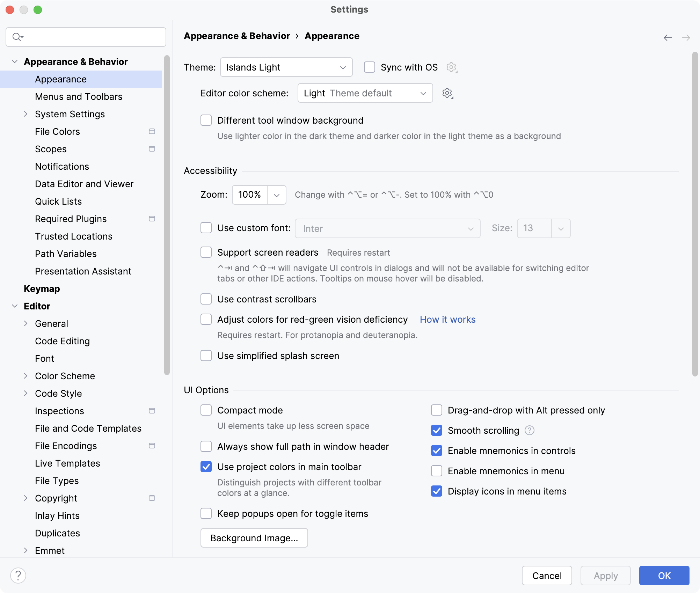Open help via the question mark icon
Image resolution: width=700 pixels, height=593 pixels.
pyautogui.click(x=18, y=575)
